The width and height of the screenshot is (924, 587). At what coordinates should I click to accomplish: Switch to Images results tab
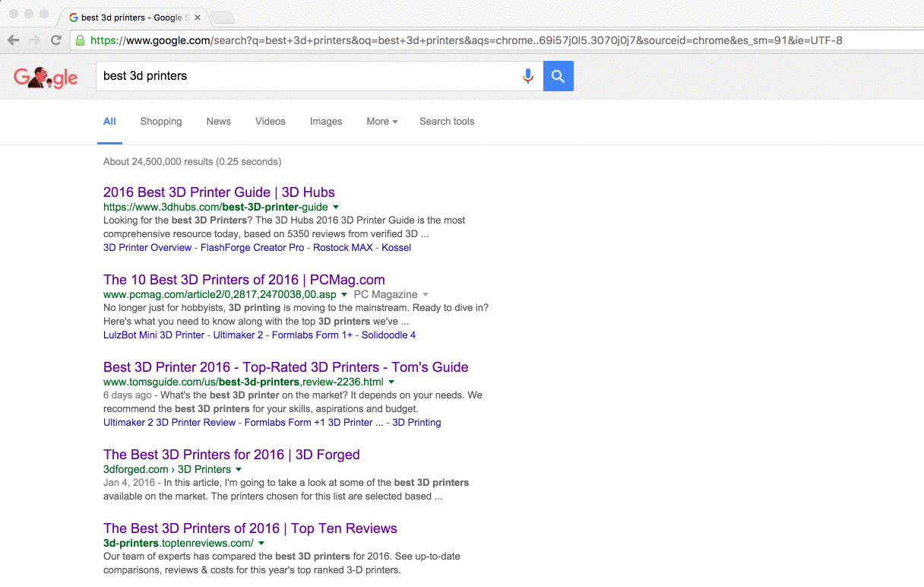point(326,122)
